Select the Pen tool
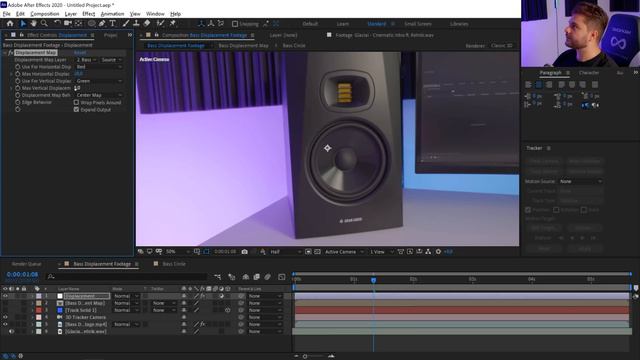The image size is (640, 360). coord(102,24)
